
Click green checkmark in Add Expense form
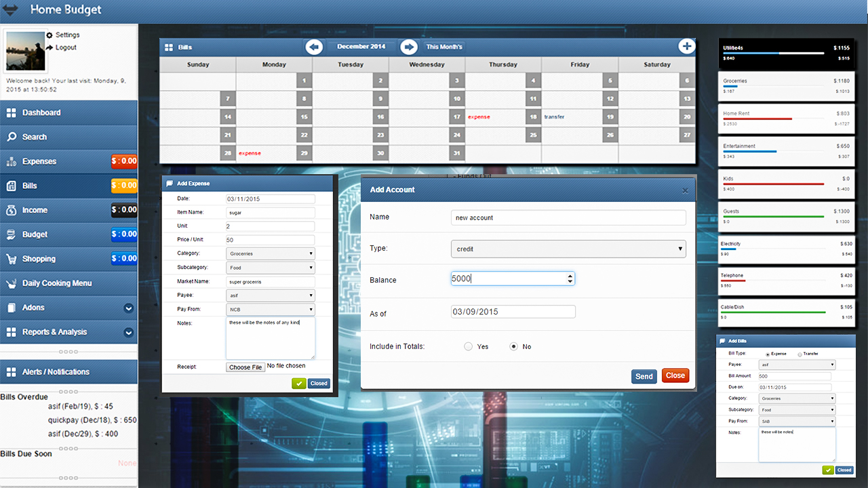tap(299, 384)
